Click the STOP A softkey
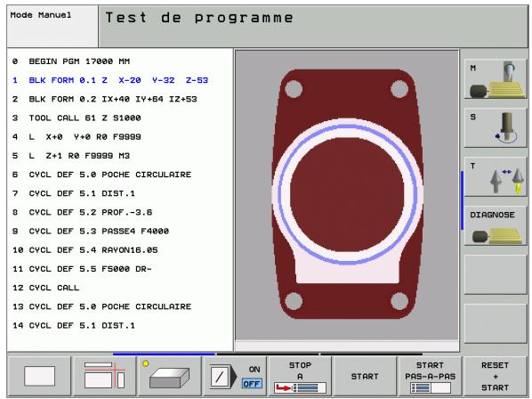The image size is (532, 399). 300,376
